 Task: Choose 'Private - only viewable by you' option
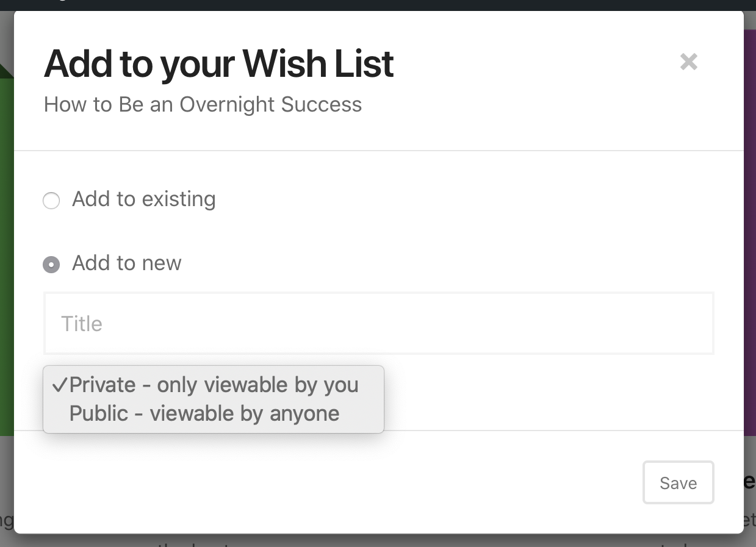point(215,385)
